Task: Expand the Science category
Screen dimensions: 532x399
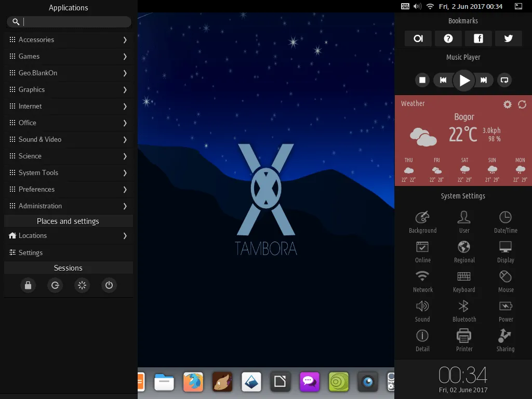Action: point(68,156)
